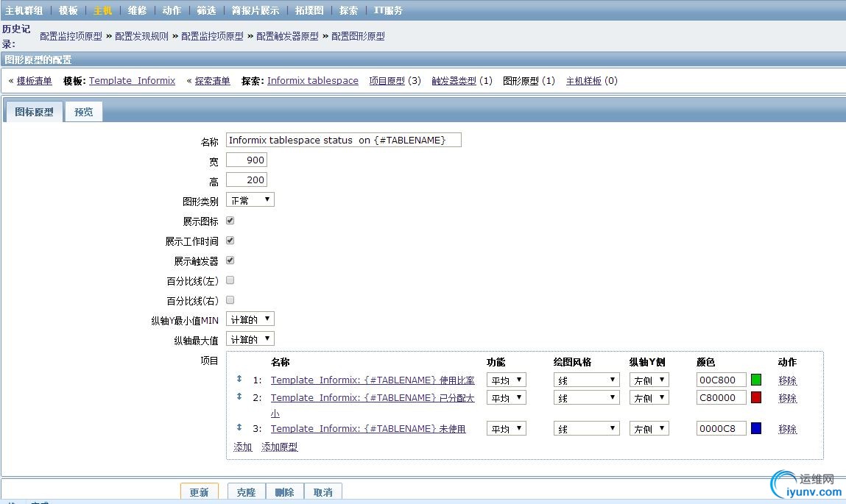Click the 添加 link under items
This screenshot has width=846, height=504.
pos(243,447)
